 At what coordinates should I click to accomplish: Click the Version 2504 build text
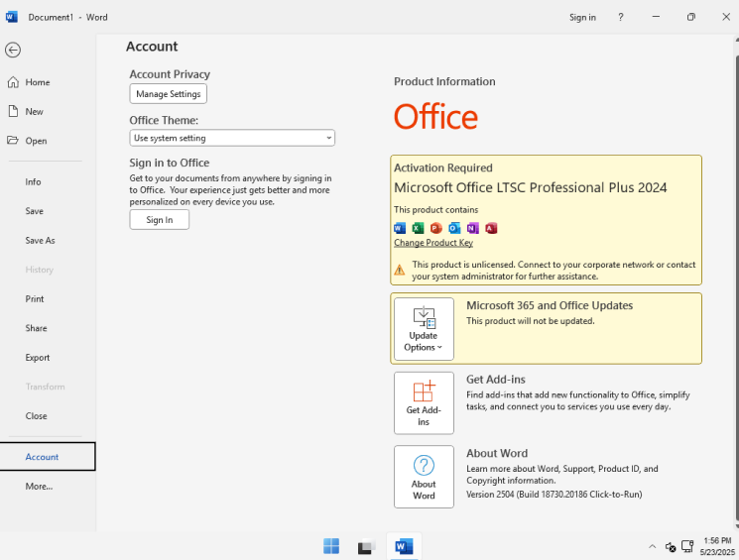click(x=554, y=494)
